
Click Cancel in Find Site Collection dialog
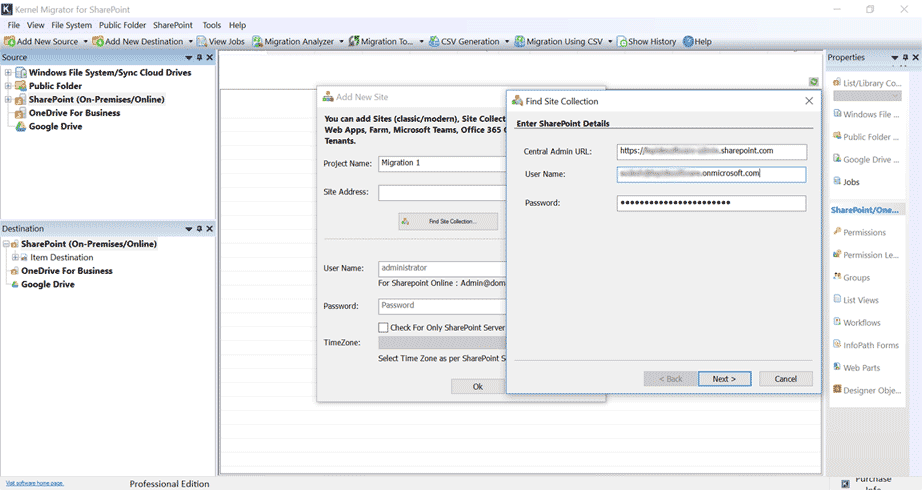786,379
